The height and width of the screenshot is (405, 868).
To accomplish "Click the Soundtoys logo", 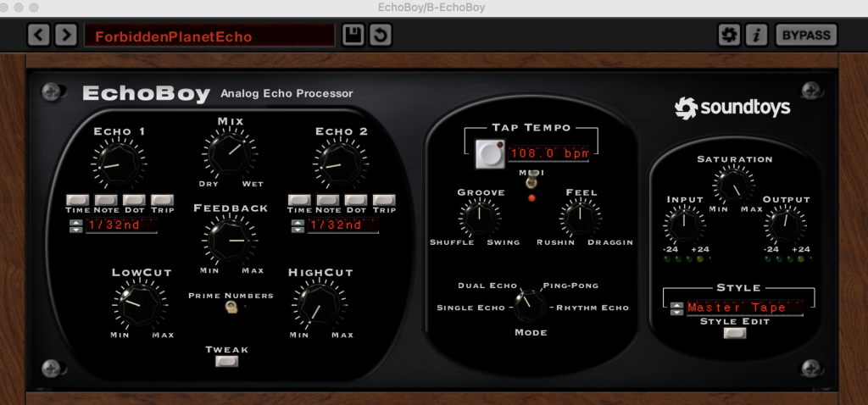I will 732,108.
